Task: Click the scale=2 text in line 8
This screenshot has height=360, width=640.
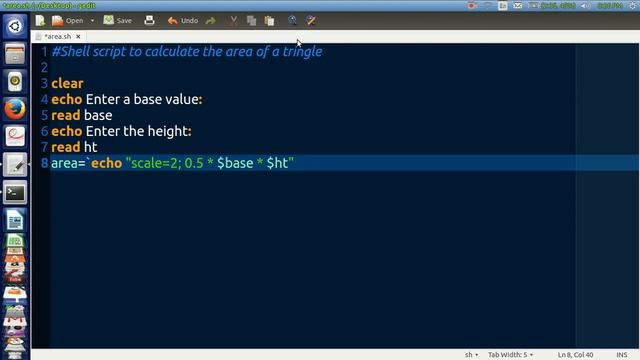Action: click(x=155, y=163)
